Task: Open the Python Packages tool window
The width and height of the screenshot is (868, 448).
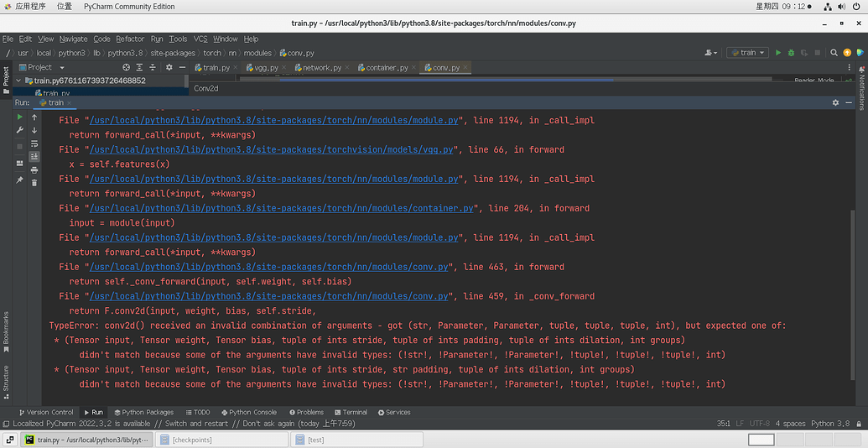Action: tap(144, 412)
